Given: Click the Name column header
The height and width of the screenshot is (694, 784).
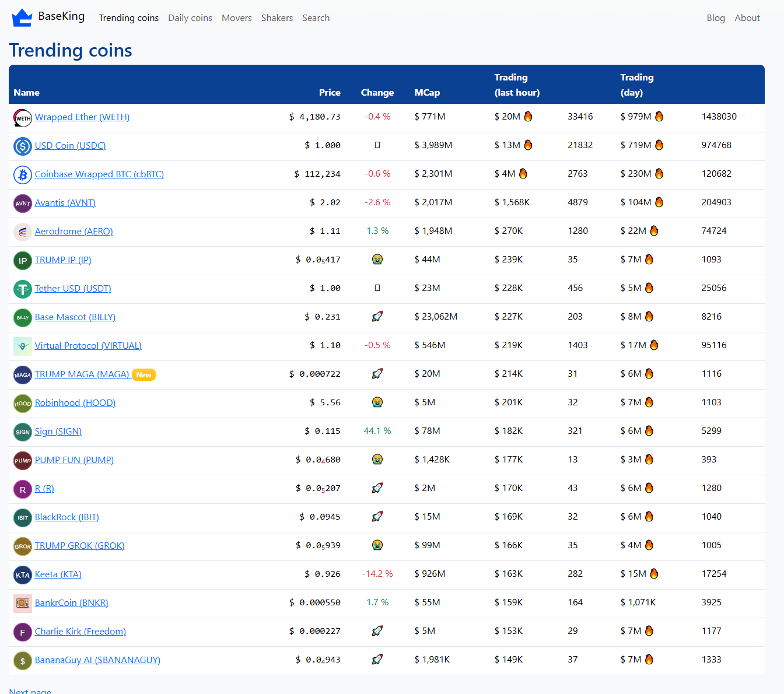Looking at the screenshot, I should pyautogui.click(x=27, y=93).
